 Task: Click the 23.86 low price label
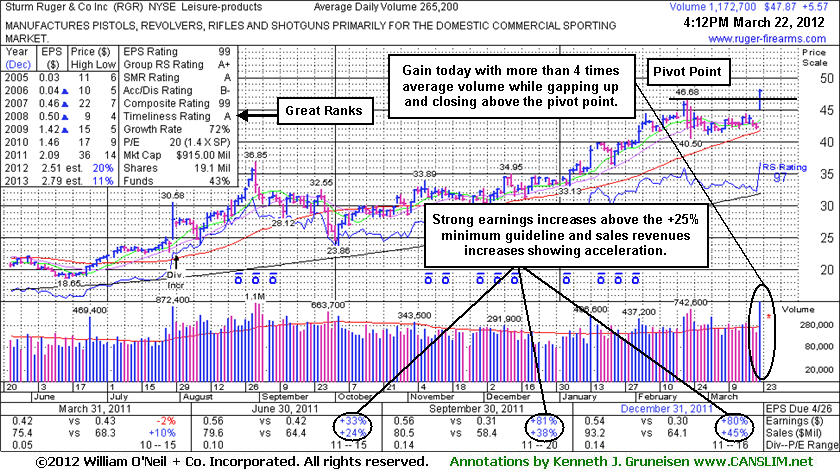click(x=338, y=250)
